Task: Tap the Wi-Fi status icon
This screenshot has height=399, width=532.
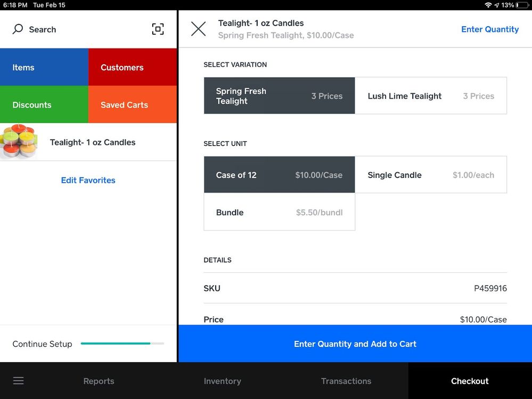Action: (x=488, y=5)
